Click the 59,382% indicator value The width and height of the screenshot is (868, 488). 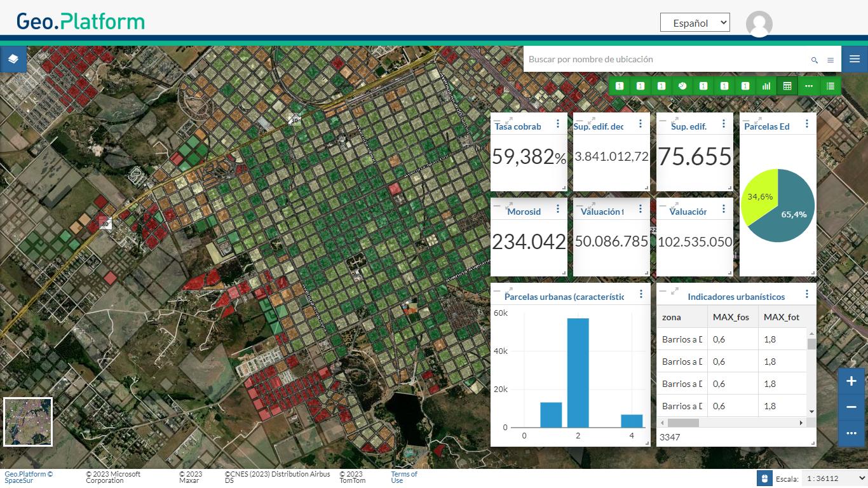tap(529, 156)
